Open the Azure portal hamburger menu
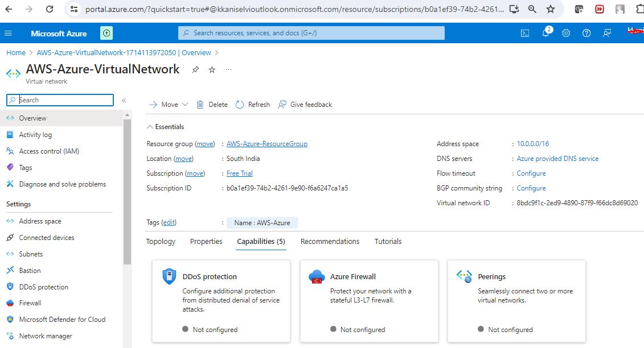644x348 pixels. coord(9,33)
